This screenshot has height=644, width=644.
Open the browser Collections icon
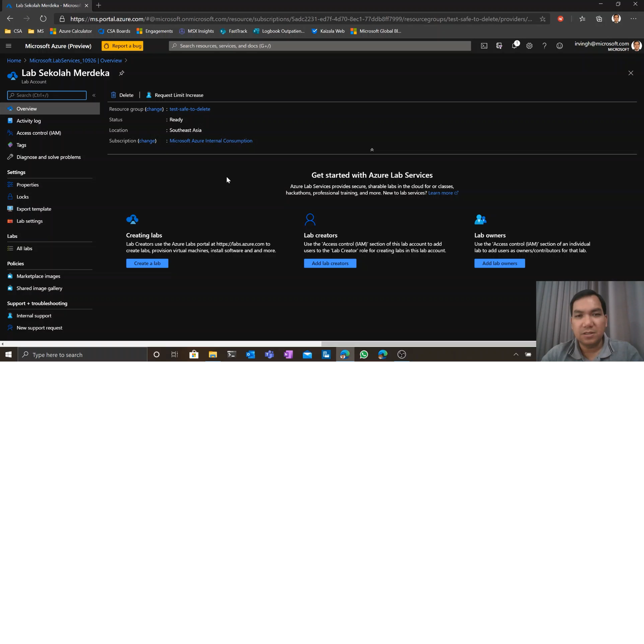coord(599,19)
